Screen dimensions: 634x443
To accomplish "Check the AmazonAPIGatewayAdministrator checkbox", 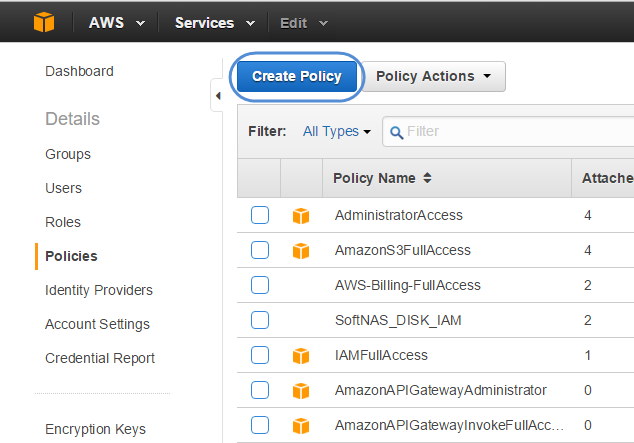I will (260, 390).
